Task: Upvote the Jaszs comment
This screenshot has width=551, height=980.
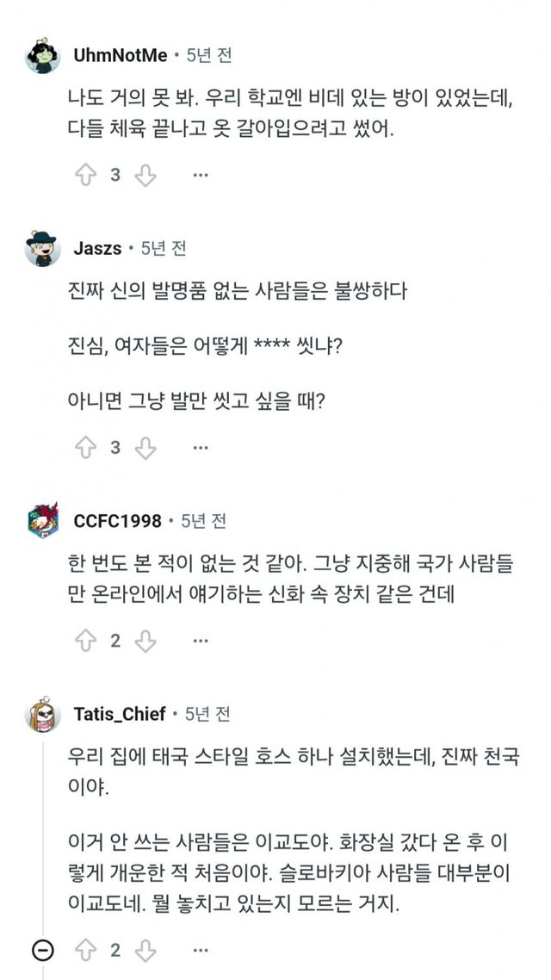Action: tap(85, 448)
